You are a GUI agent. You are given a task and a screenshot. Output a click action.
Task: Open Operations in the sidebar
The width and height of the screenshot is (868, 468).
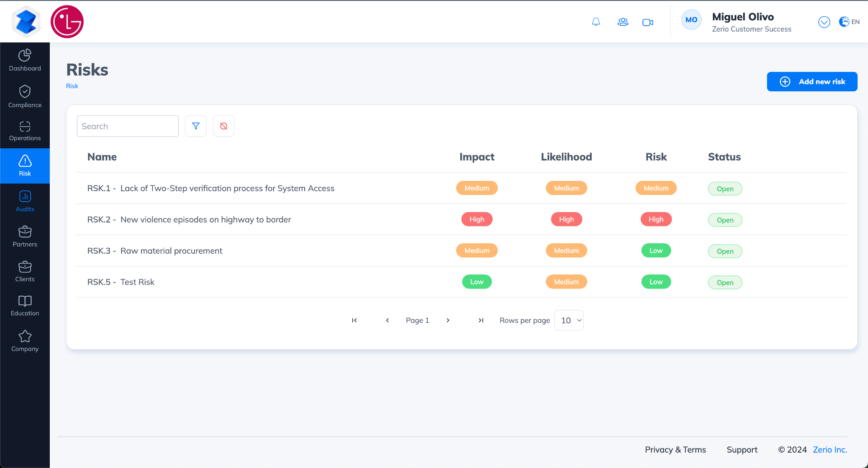click(25, 131)
